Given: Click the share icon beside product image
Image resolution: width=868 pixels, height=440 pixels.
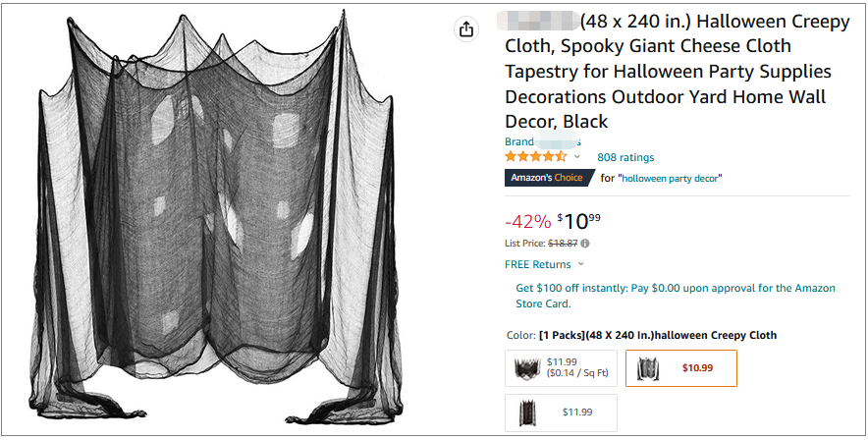Looking at the screenshot, I should (x=466, y=29).
